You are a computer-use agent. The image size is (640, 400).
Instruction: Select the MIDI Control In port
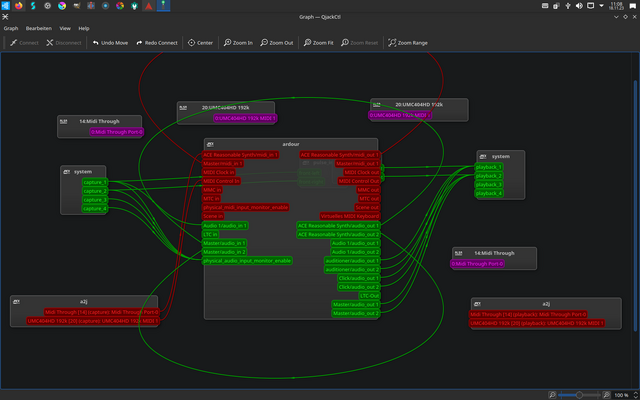[221, 181]
